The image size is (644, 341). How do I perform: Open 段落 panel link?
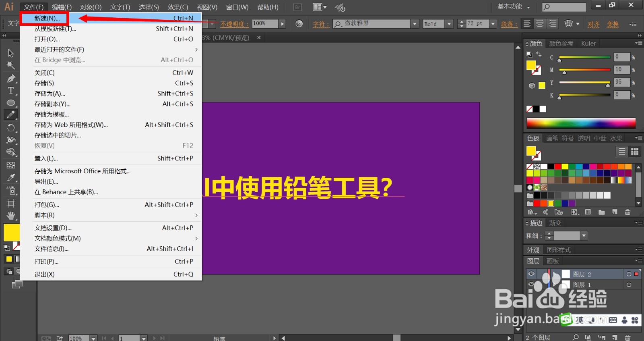pyautogui.click(x=509, y=24)
